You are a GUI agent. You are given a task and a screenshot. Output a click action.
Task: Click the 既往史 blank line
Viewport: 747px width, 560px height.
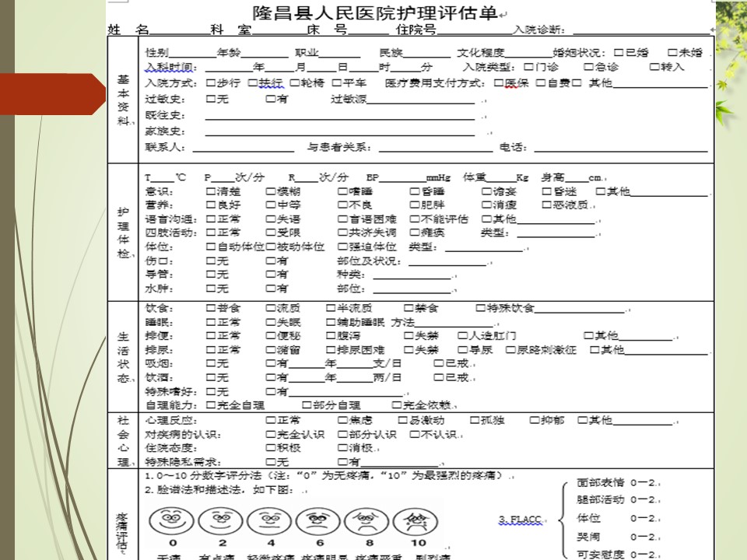click(340, 117)
